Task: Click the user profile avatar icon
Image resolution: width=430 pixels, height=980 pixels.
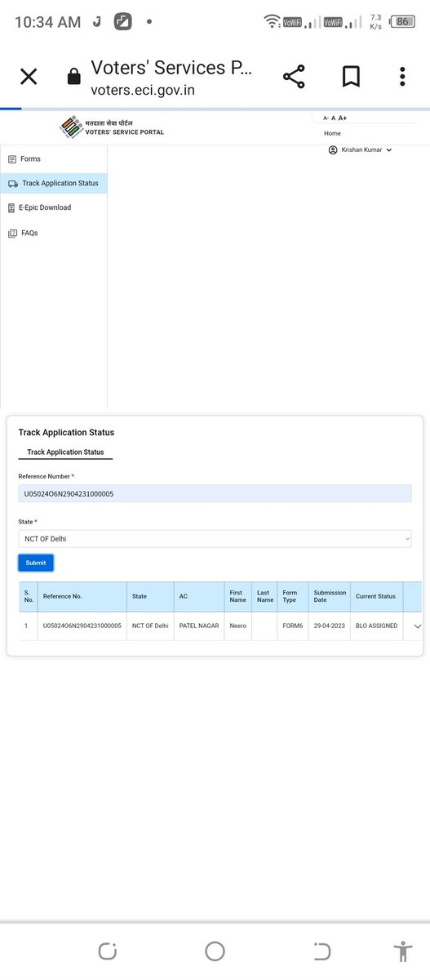Action: (332, 150)
